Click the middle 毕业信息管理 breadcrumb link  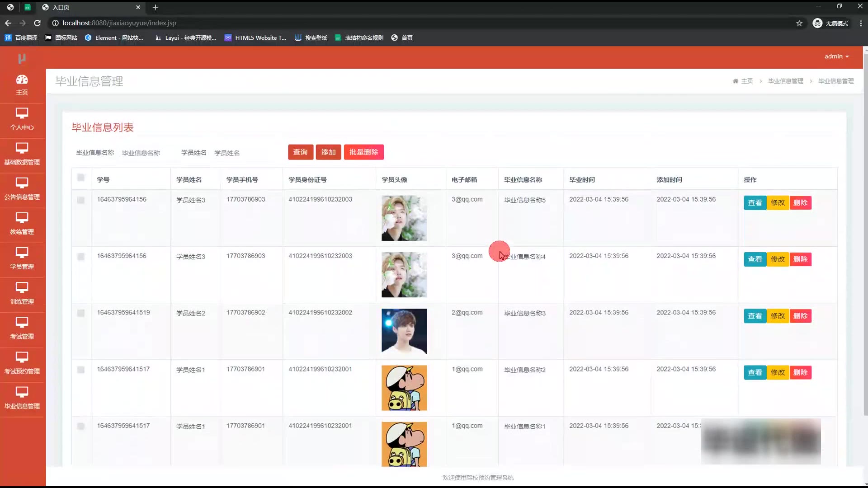(x=786, y=81)
